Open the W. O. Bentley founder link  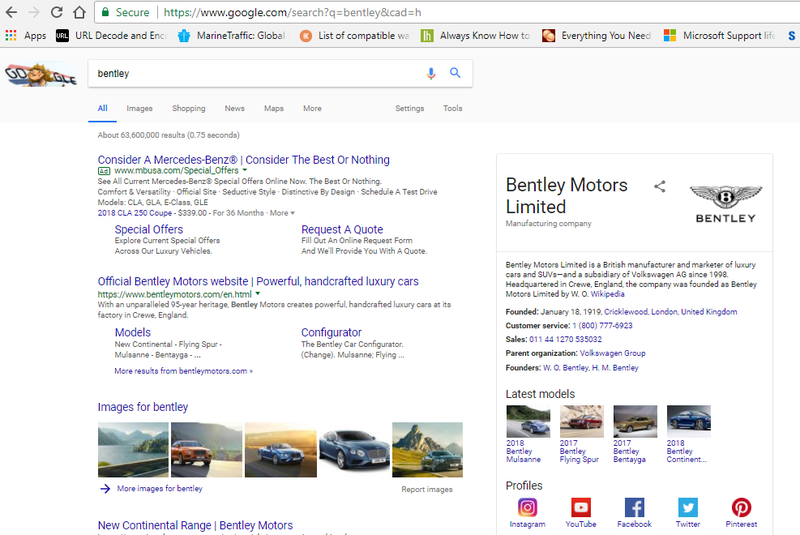pos(565,367)
